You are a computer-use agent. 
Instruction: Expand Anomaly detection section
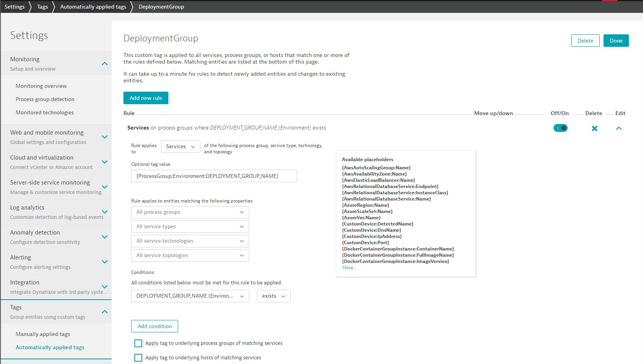(x=105, y=237)
